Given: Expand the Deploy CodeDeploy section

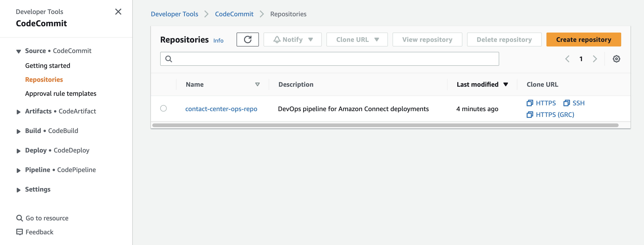Looking at the screenshot, I should [18, 151].
